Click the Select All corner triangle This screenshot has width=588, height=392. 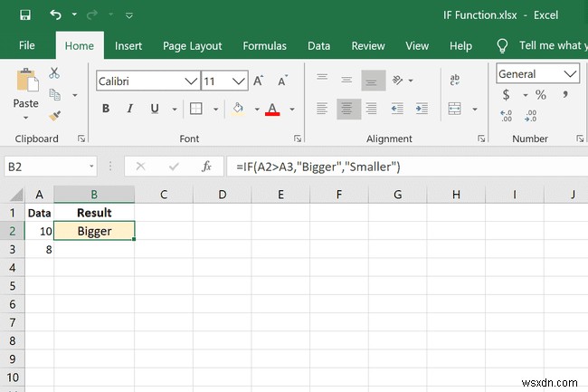tap(16, 195)
